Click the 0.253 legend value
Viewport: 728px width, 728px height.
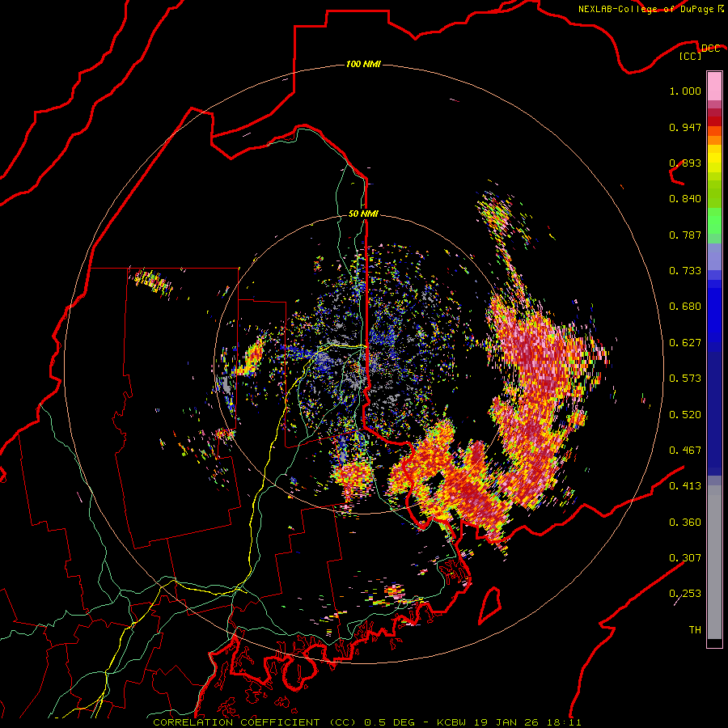coord(685,594)
